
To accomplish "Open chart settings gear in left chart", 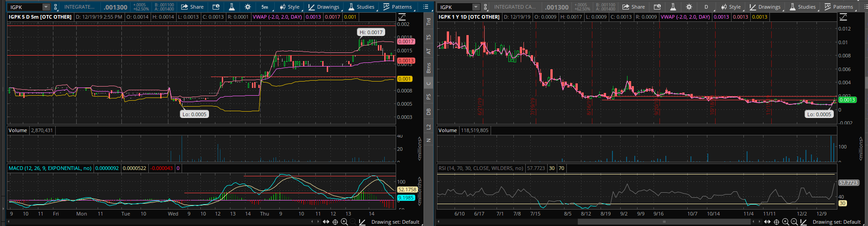I will [x=247, y=7].
